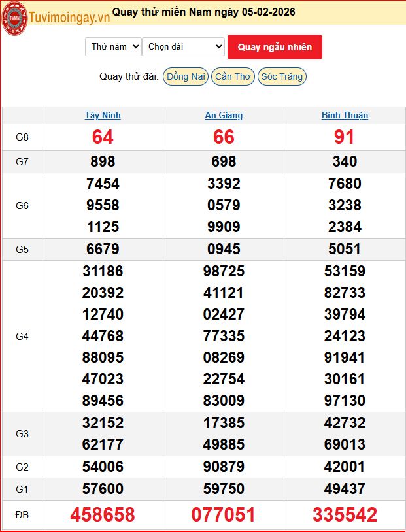Click the ĐB row label cell
The width and height of the screenshot is (406, 532).
pos(22,515)
